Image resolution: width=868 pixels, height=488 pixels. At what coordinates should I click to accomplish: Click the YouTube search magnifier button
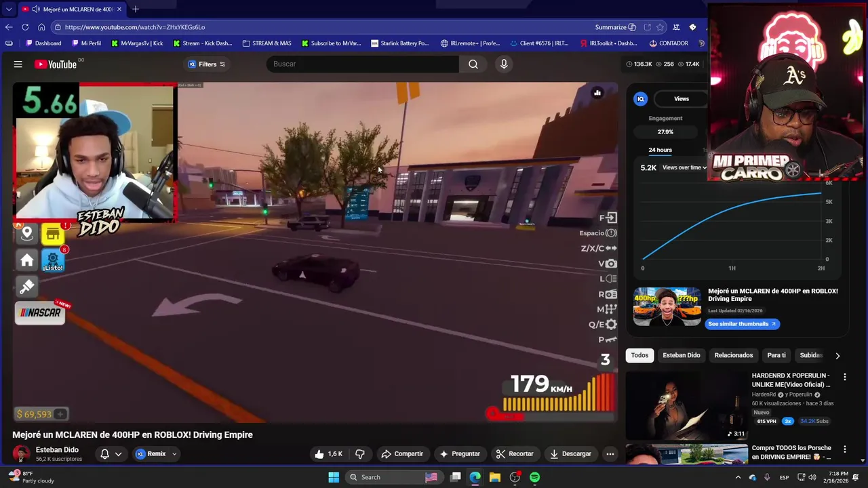473,64
